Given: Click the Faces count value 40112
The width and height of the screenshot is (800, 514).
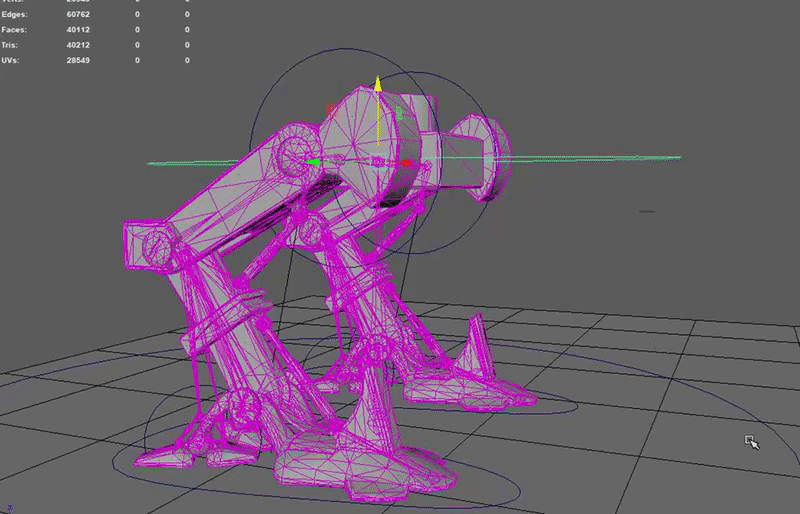Looking at the screenshot, I should coord(78,30).
